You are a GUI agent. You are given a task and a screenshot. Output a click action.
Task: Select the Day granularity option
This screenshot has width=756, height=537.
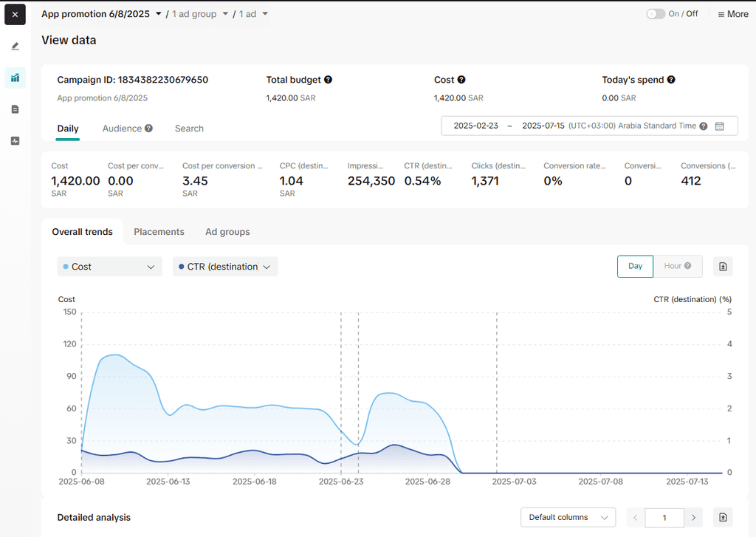(x=635, y=266)
